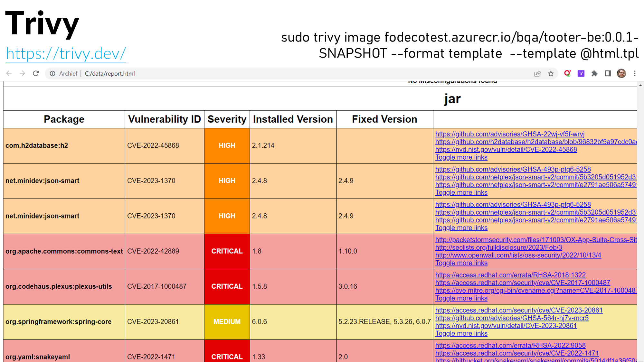This screenshot has width=644, height=362.
Task: Toggle more links for com.h2database:h2
Action: coord(461,157)
